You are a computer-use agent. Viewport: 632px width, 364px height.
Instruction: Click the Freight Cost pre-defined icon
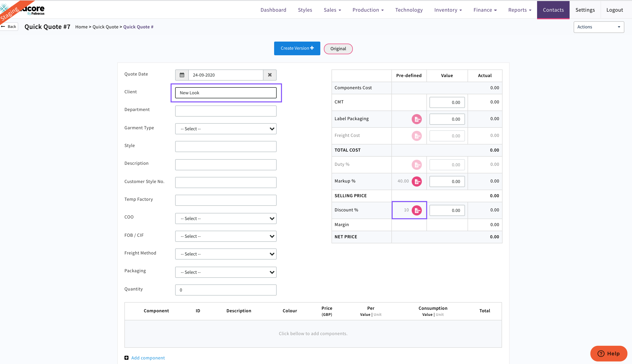[417, 136]
